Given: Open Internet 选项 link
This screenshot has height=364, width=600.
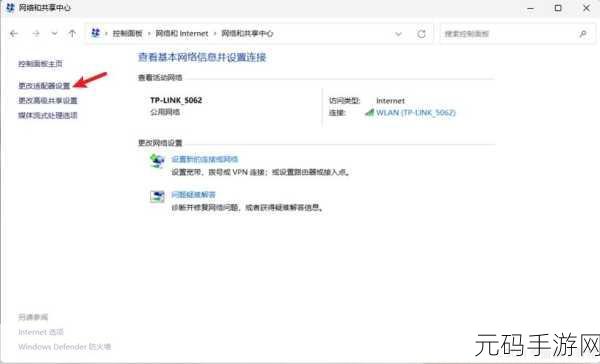Looking at the screenshot, I should (x=41, y=332).
